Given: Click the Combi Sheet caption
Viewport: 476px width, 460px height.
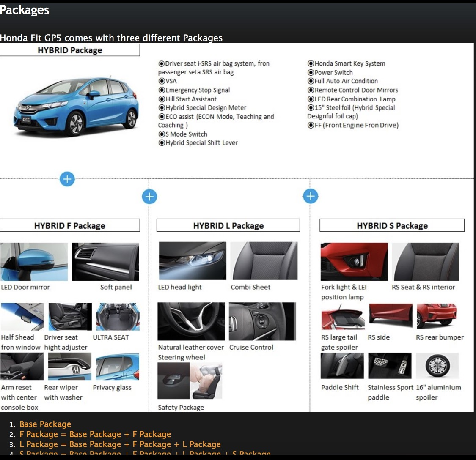Looking at the screenshot, I should pyautogui.click(x=250, y=287).
